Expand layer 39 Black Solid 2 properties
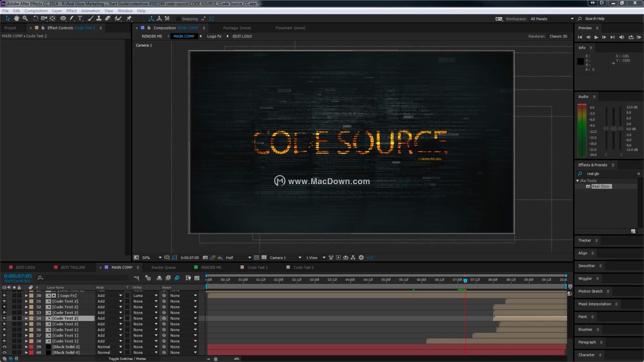Image resolution: width=644 pixels, height=362 pixels. point(26,347)
